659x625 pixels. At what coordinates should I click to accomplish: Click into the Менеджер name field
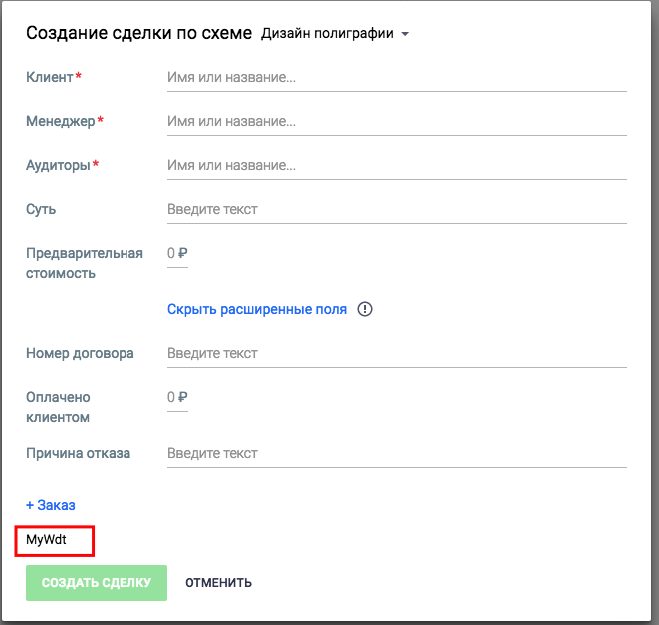click(396, 121)
